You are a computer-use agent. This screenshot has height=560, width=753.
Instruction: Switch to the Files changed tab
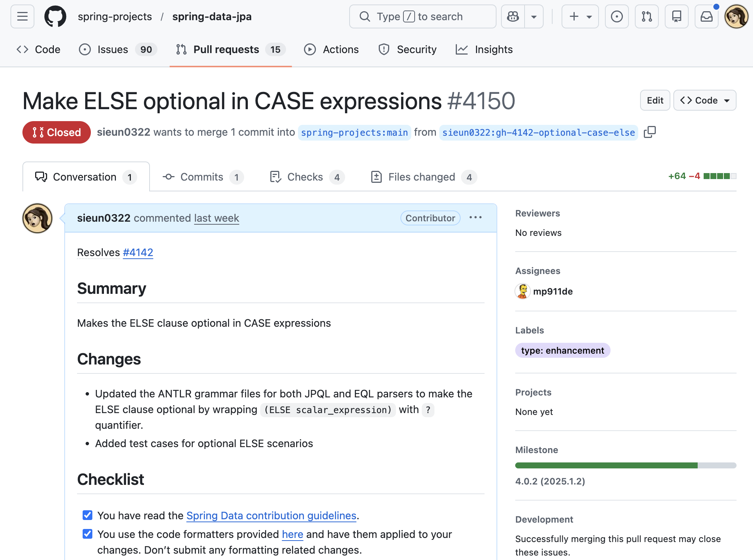click(x=421, y=177)
